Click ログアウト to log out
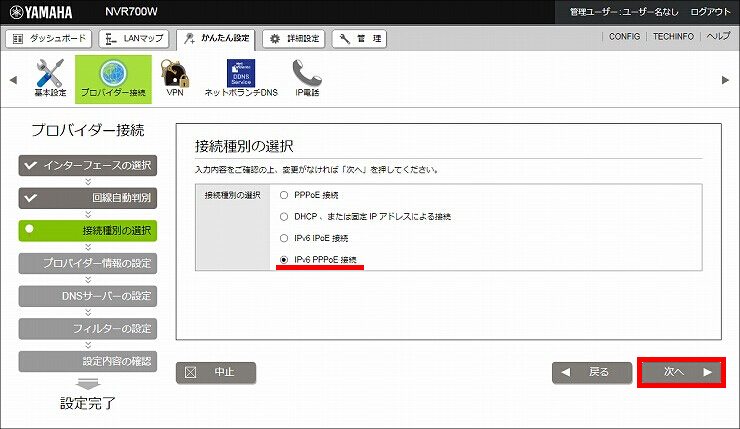The image size is (740, 429). pyautogui.click(x=710, y=12)
